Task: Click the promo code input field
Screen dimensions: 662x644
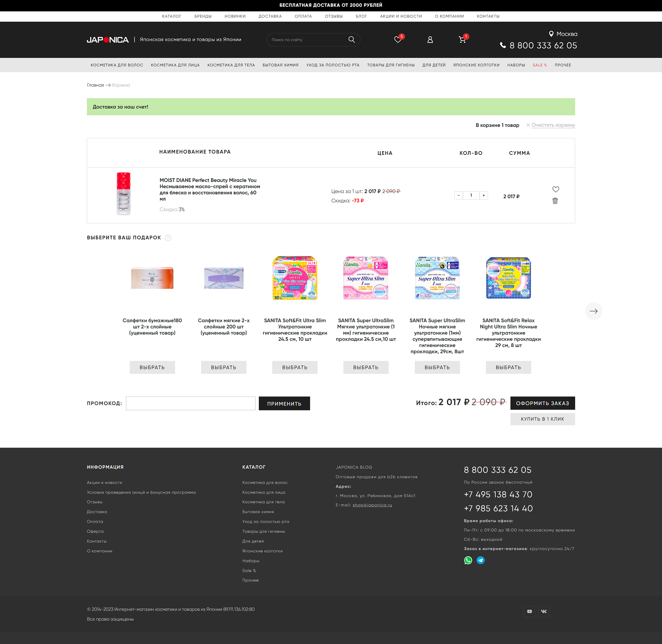Action: [x=191, y=403]
